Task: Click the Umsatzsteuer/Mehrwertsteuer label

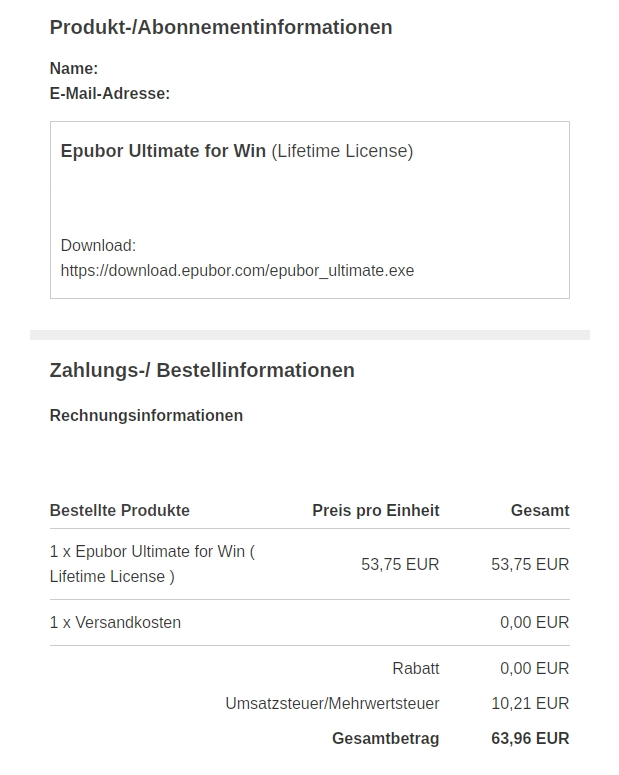Action: pos(332,704)
